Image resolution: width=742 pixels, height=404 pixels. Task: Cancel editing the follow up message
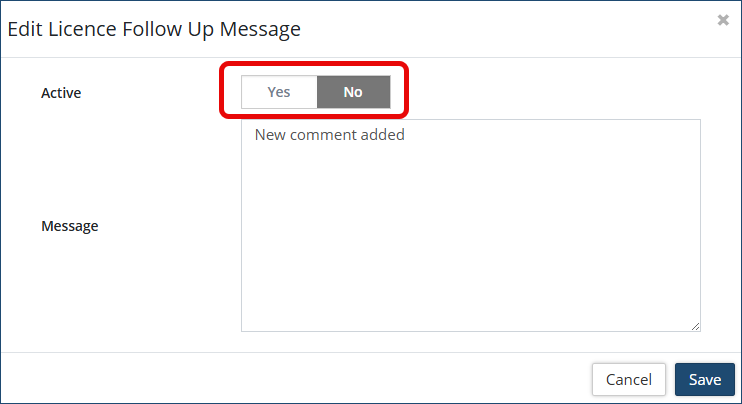pyautogui.click(x=629, y=380)
